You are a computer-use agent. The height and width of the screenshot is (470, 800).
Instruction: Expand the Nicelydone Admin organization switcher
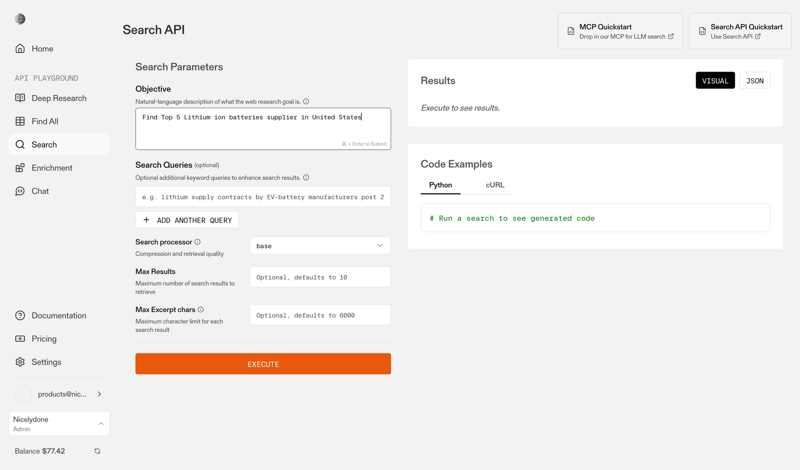click(x=59, y=424)
